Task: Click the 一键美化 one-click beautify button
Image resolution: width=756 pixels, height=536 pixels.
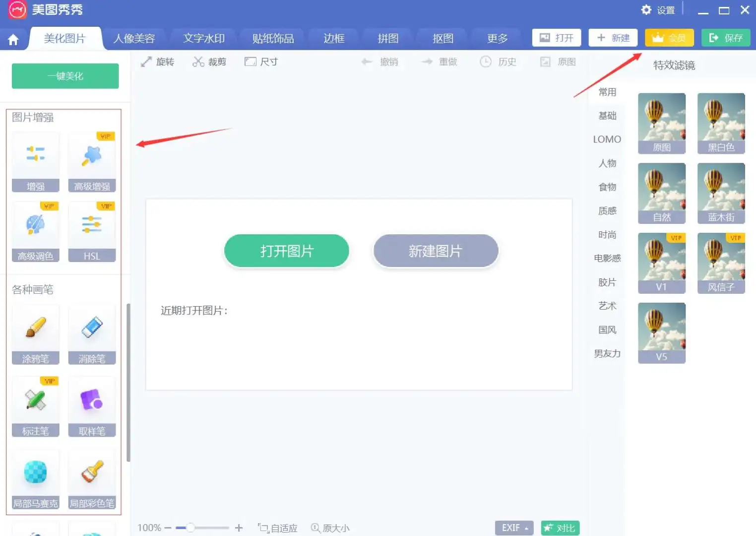Action: click(x=64, y=76)
